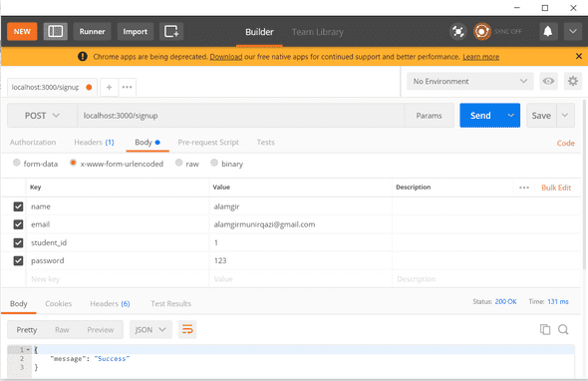Screen dimensions: 588x381
Task: Open the response Headers (6) tab
Action: click(110, 303)
